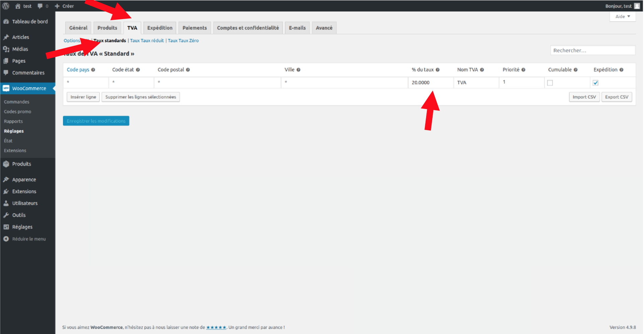Click help icon next to Code pays

pos(93,70)
